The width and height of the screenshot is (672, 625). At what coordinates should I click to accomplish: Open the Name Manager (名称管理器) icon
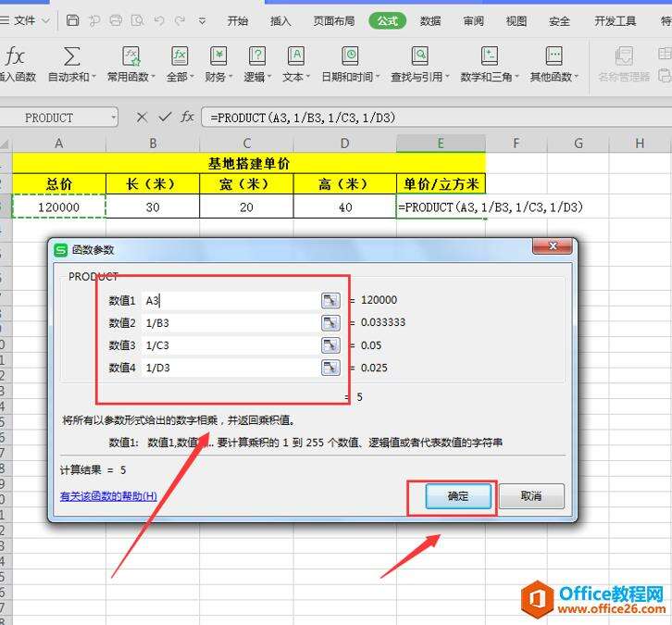(624, 56)
